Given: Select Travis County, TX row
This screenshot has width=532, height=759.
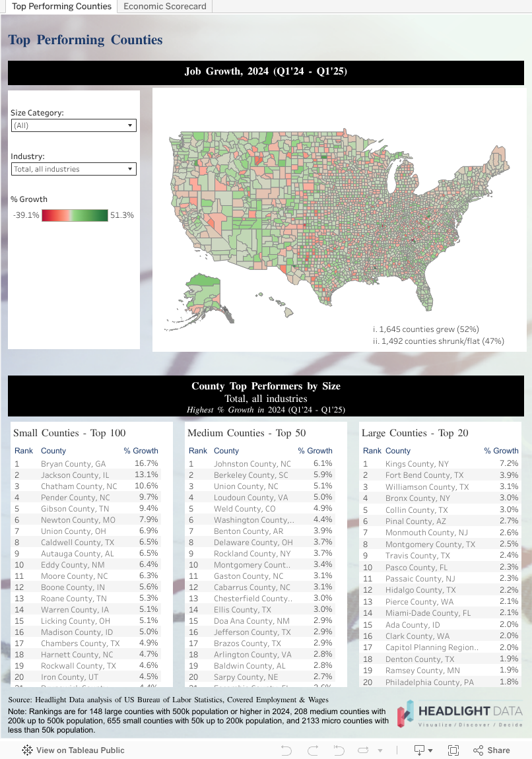Looking at the screenshot, I should 440,555.
